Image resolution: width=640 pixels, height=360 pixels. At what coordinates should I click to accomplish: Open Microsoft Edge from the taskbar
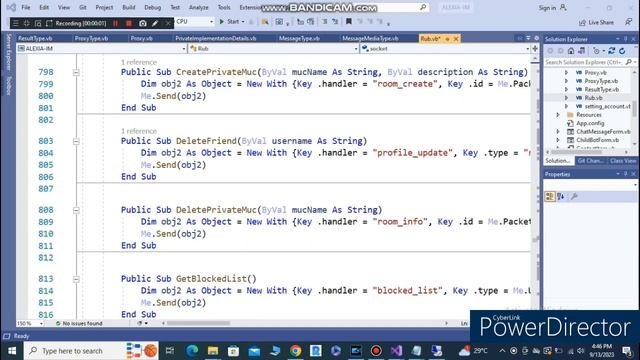click(192, 351)
